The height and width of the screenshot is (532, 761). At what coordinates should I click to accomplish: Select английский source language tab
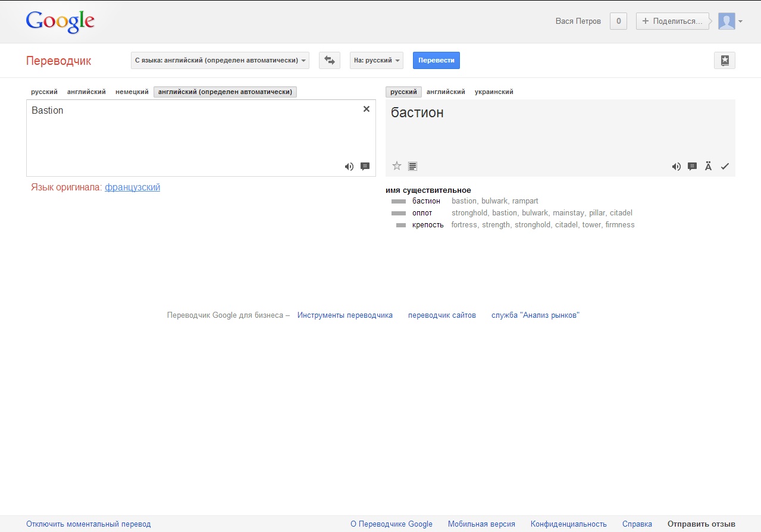point(86,92)
